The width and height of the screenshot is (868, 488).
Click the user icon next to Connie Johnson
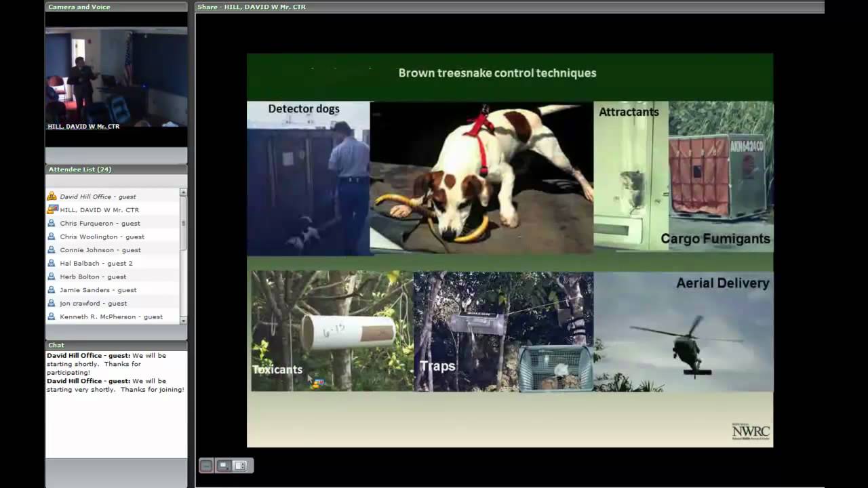point(52,250)
